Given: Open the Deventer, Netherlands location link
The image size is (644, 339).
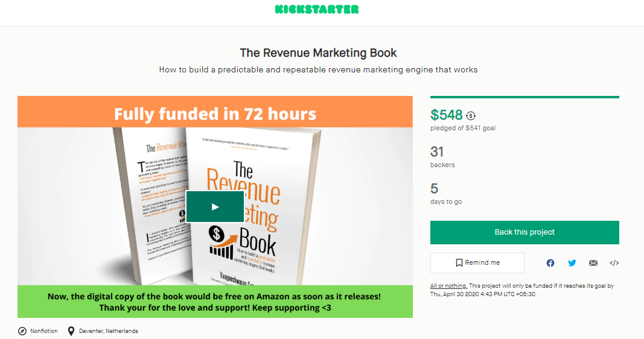Looking at the screenshot, I should (x=109, y=331).
